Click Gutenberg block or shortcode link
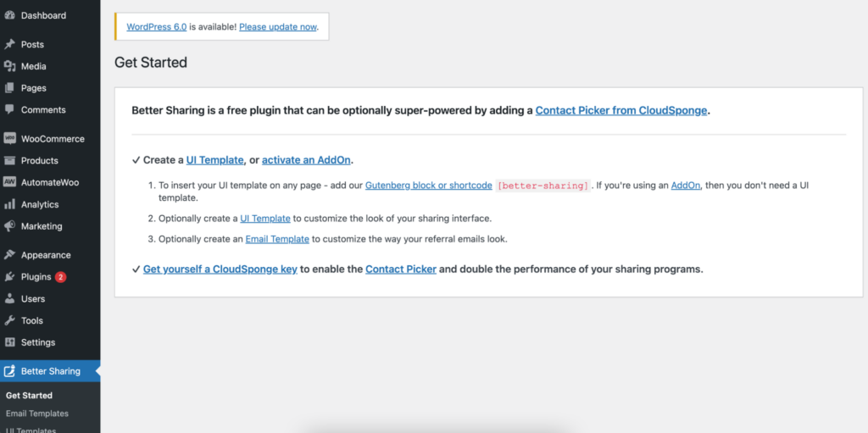Screen dimensions: 868x433 tap(428, 186)
